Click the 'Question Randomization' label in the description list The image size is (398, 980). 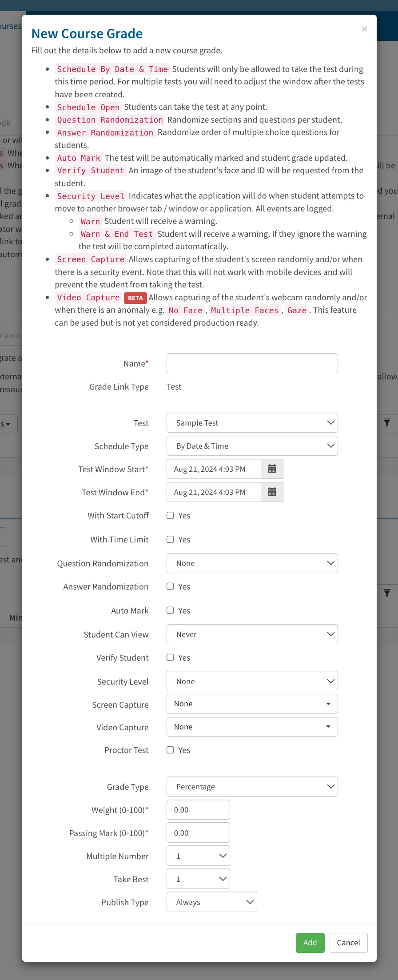pyautogui.click(x=110, y=120)
